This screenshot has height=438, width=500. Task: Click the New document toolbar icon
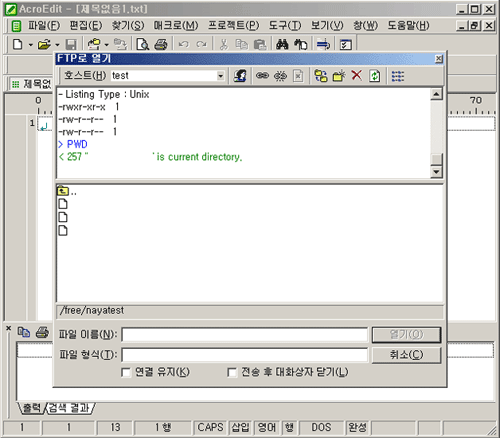pyautogui.click(x=17, y=44)
